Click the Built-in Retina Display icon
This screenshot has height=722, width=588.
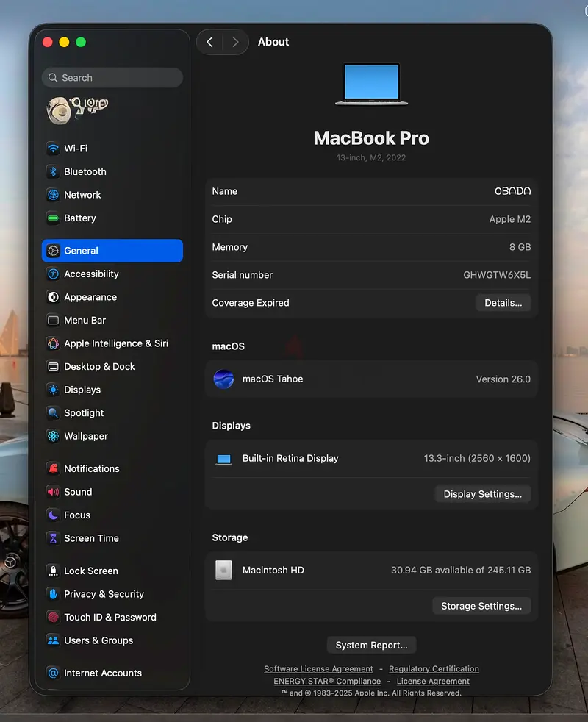coord(223,459)
